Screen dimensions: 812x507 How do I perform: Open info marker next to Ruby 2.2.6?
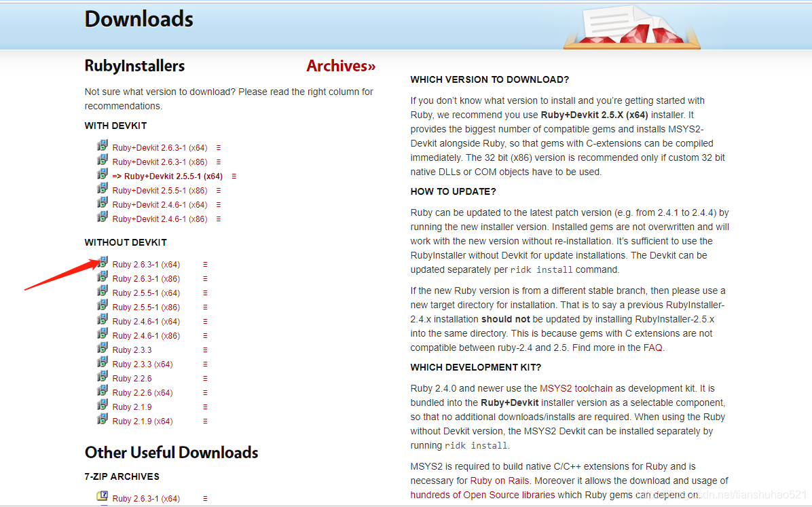coord(205,379)
